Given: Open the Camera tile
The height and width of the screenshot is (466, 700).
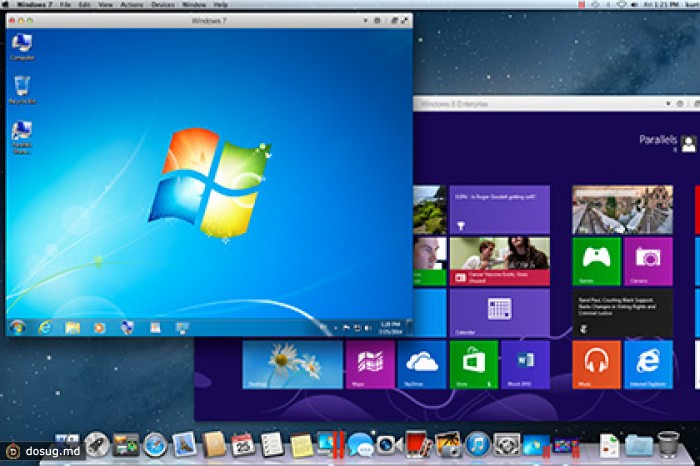Looking at the screenshot, I should pyautogui.click(x=648, y=262).
